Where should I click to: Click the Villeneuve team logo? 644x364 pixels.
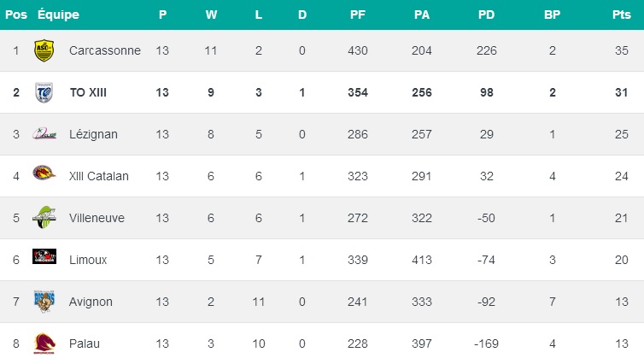tap(44, 218)
